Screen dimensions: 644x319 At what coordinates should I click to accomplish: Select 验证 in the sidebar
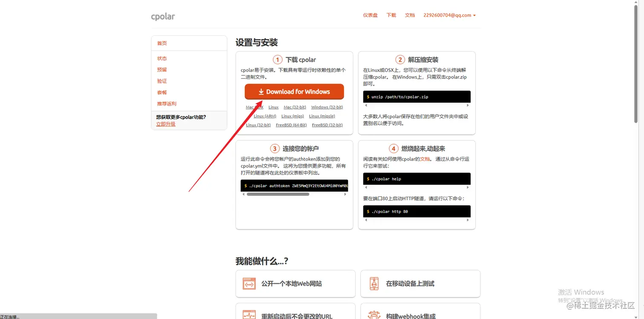pyautogui.click(x=162, y=81)
